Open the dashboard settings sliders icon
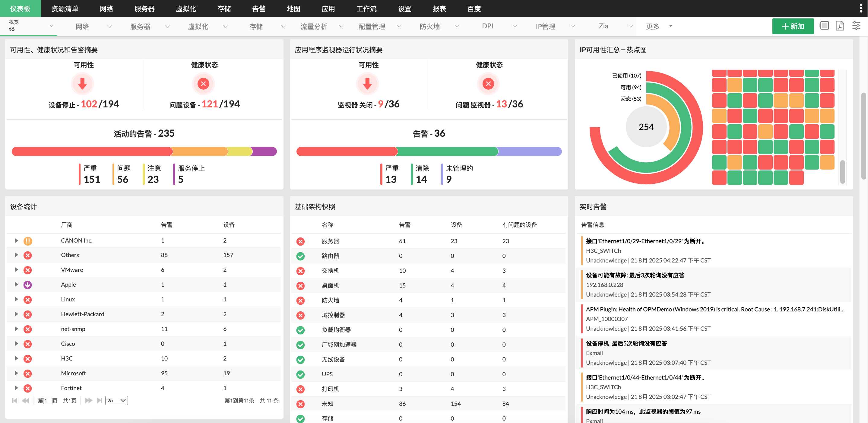Viewport: 868px width, 423px height. click(x=856, y=26)
